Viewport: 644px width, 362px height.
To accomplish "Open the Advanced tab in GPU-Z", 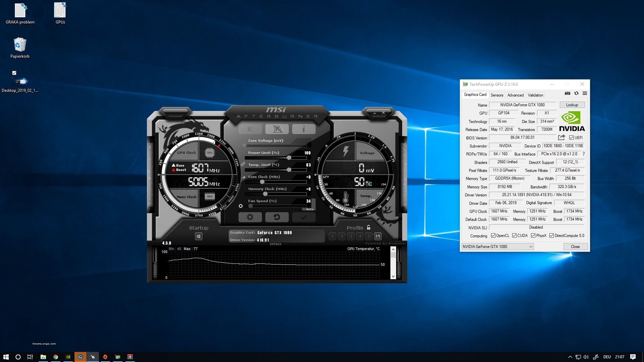I will [515, 95].
